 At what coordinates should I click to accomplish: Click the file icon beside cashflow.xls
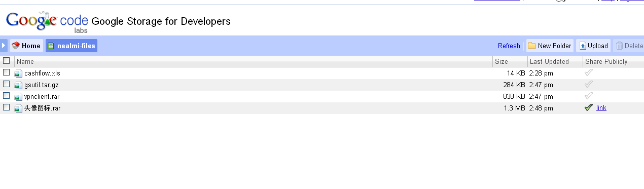pos(18,73)
